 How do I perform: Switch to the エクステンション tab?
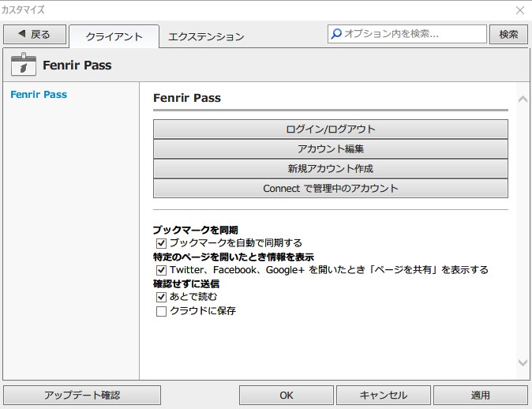(206, 36)
